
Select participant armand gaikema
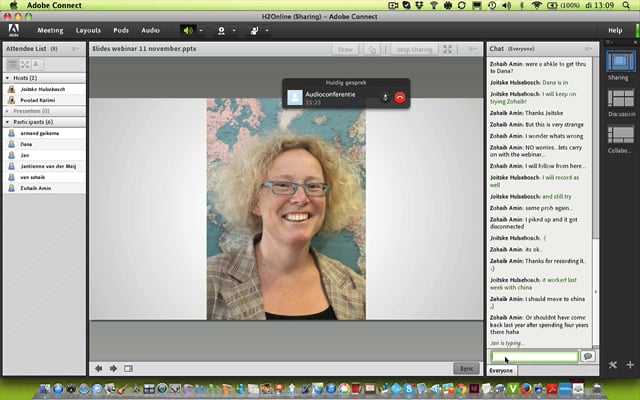tap(44, 133)
